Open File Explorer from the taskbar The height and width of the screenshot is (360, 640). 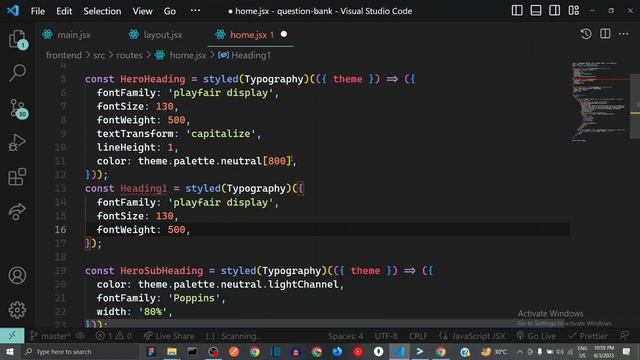point(171,351)
